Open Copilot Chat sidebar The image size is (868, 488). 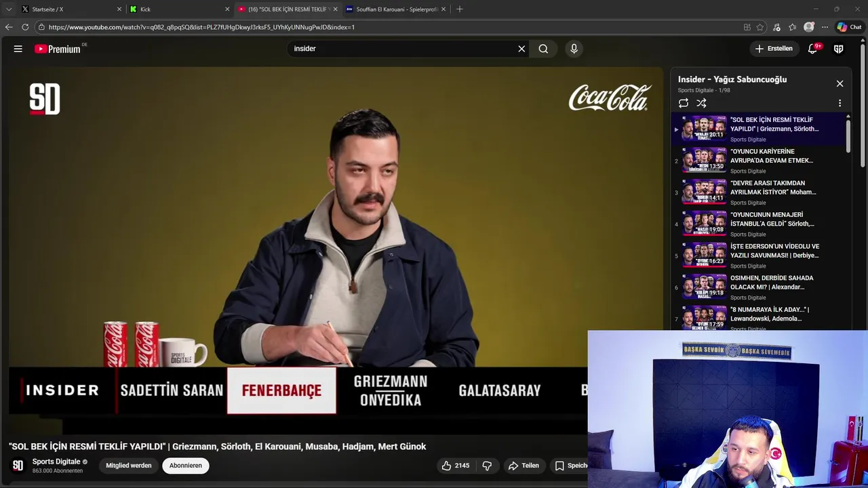(x=849, y=27)
